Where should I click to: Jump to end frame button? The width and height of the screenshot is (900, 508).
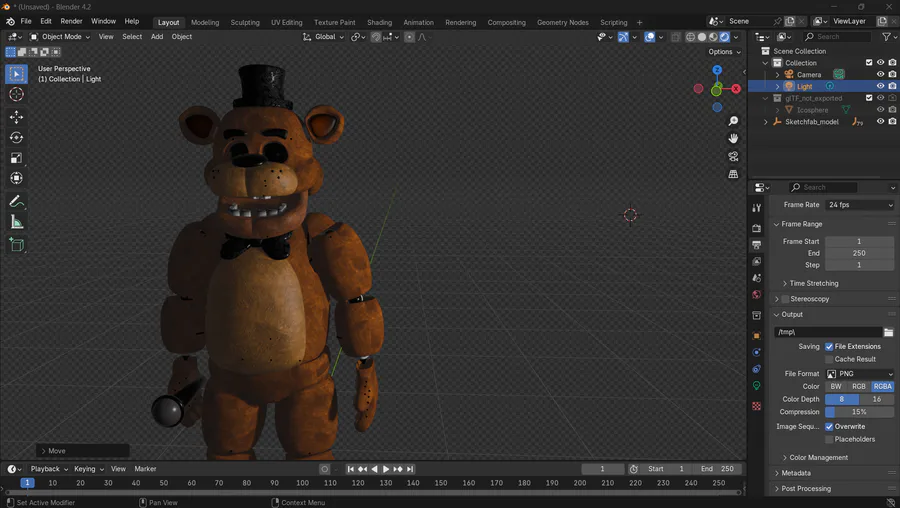click(x=410, y=469)
